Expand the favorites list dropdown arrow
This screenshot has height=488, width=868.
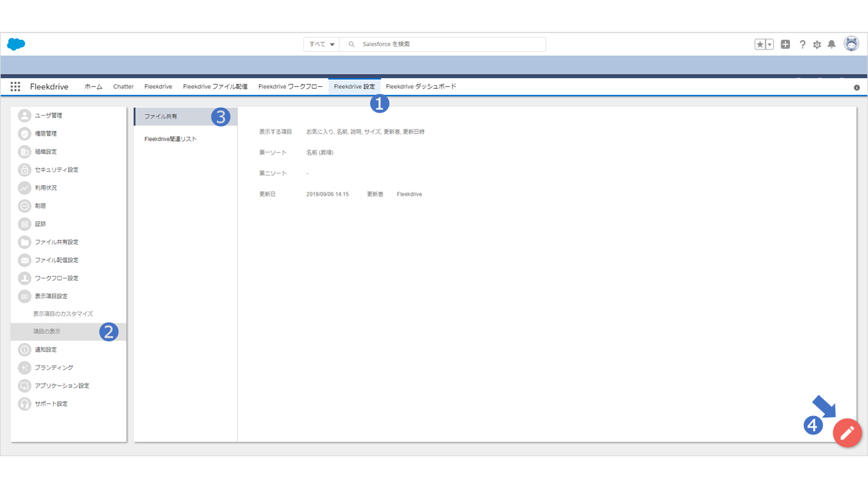point(770,44)
